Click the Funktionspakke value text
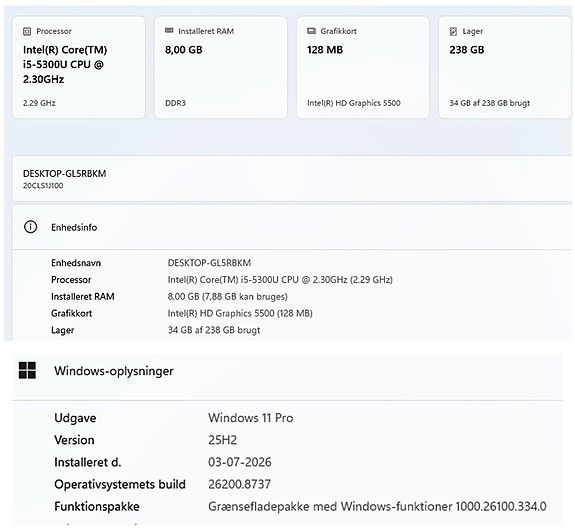Screen dimensions: 575x529 tap(377, 507)
